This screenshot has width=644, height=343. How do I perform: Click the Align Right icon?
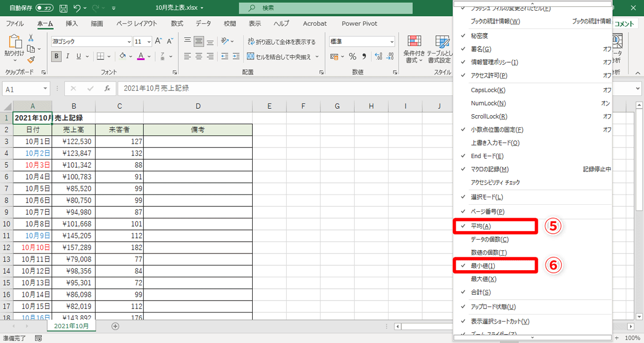click(x=210, y=56)
